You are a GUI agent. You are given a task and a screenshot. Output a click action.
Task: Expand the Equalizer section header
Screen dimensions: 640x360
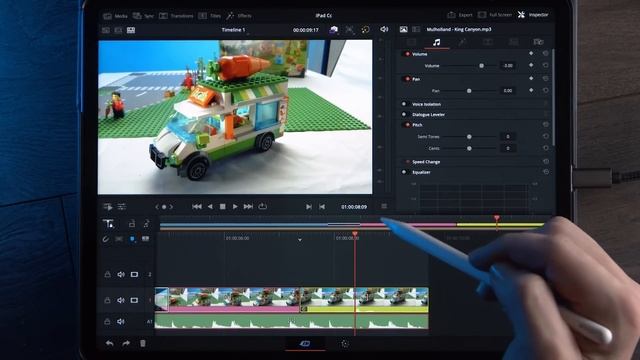click(x=421, y=172)
